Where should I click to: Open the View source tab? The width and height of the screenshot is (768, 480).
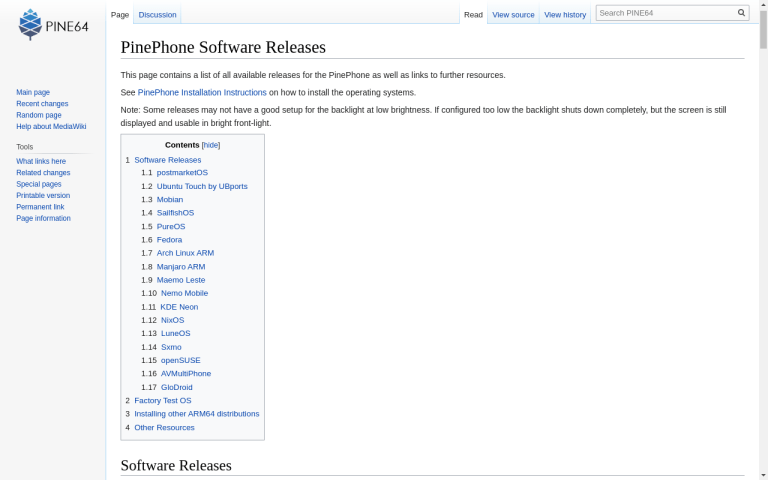point(513,15)
